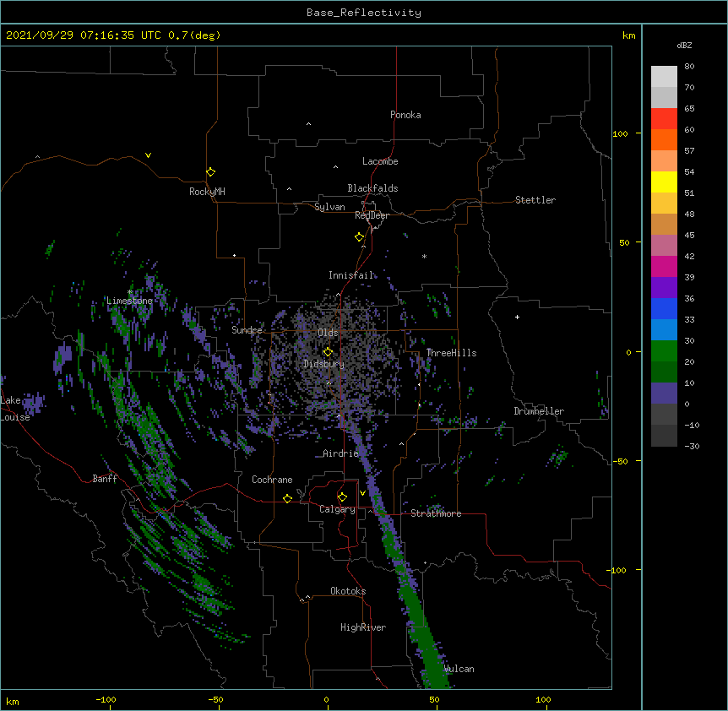Image resolution: width=728 pixels, height=711 pixels.
Task: Click the yellow V marker near Calgary
Action: [x=362, y=493]
